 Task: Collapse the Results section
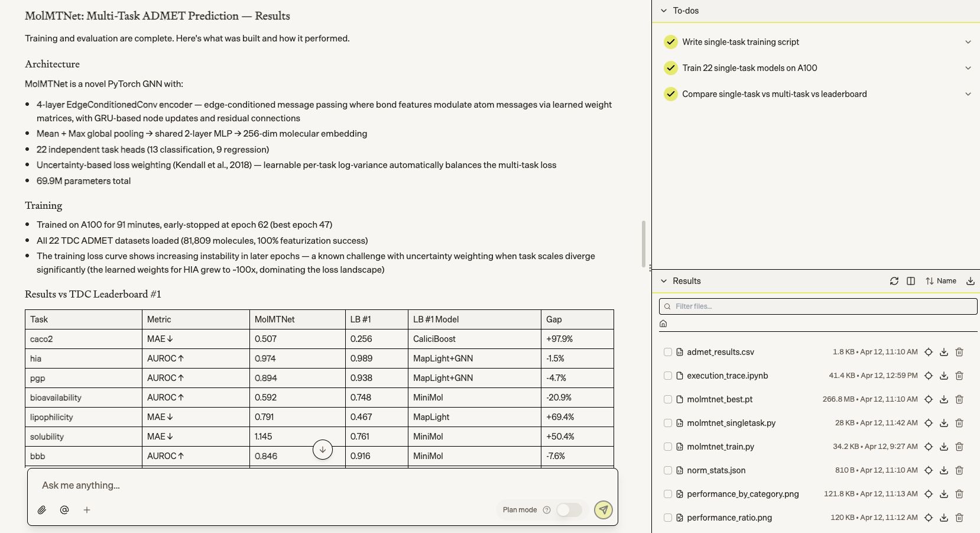click(x=664, y=281)
